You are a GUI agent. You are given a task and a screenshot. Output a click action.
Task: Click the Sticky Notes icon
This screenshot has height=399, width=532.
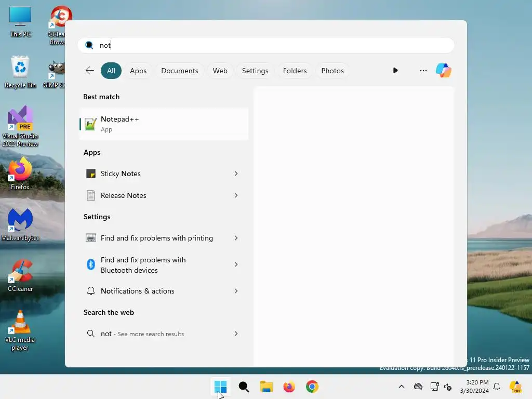(90, 174)
